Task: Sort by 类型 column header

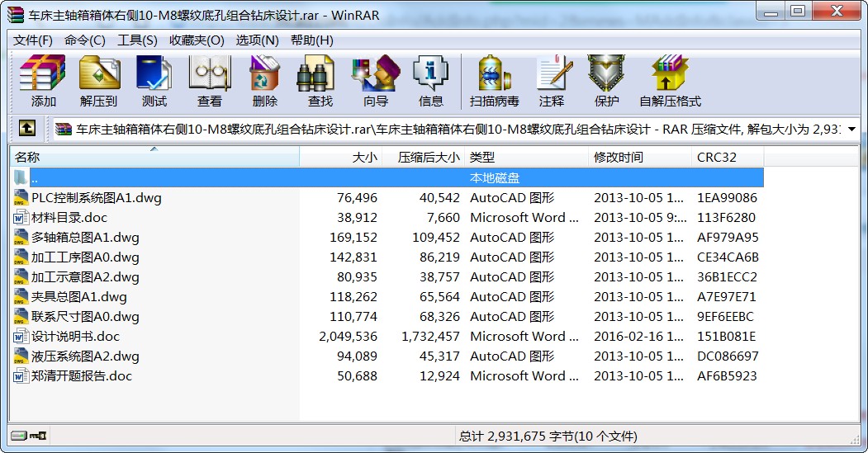Action: (x=526, y=157)
